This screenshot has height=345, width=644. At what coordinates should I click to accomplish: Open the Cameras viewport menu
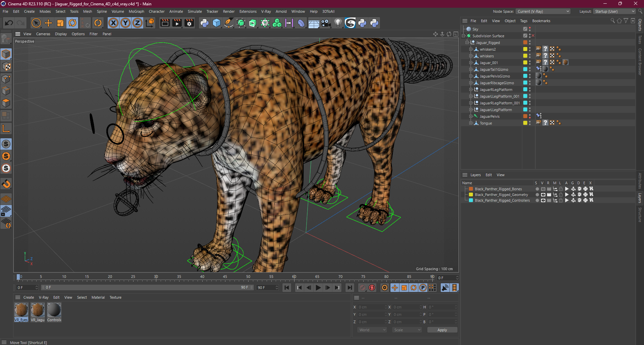(43, 34)
